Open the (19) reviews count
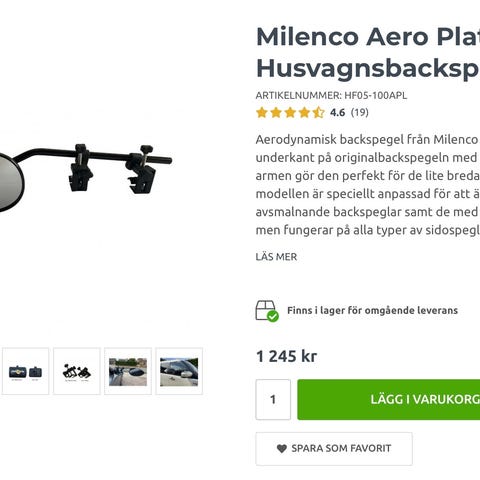Viewport: 480px width, 480px height. [360, 113]
